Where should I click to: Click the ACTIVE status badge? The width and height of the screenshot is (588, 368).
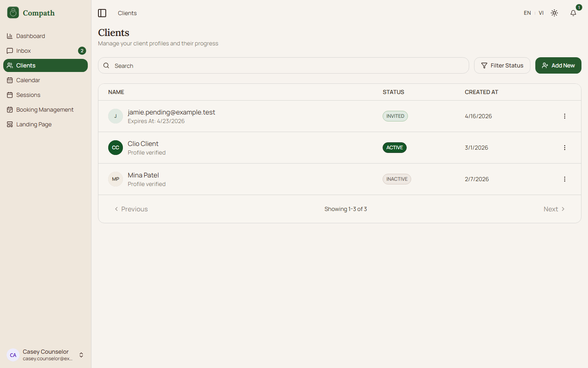coord(394,148)
